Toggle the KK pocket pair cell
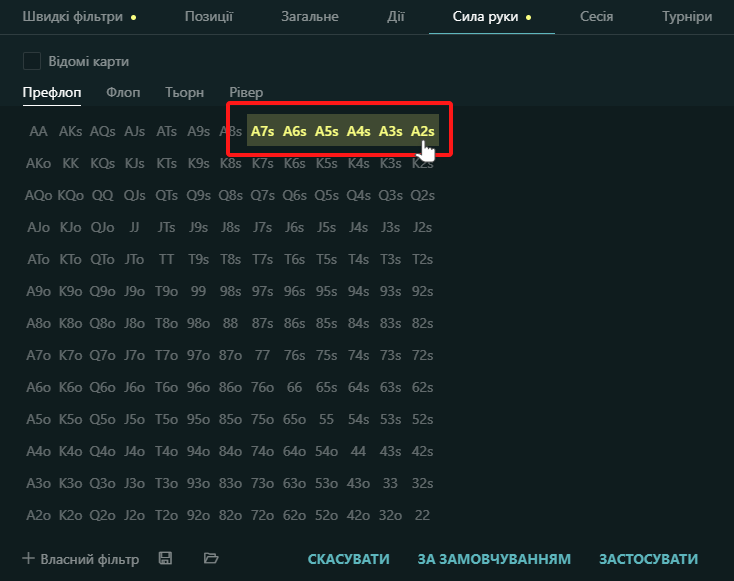The image size is (734, 581). [71, 163]
